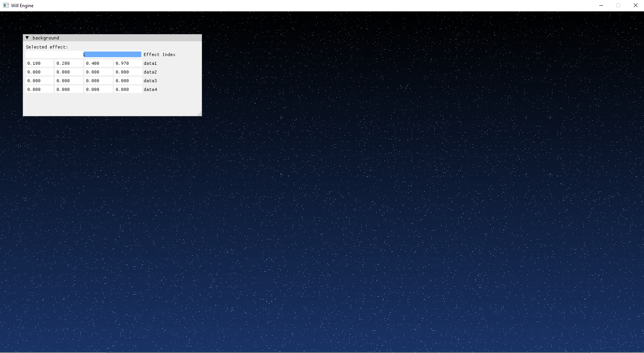The image size is (644, 353).
Task: Select the 0.400 field in data1 row
Action: [x=98, y=63]
